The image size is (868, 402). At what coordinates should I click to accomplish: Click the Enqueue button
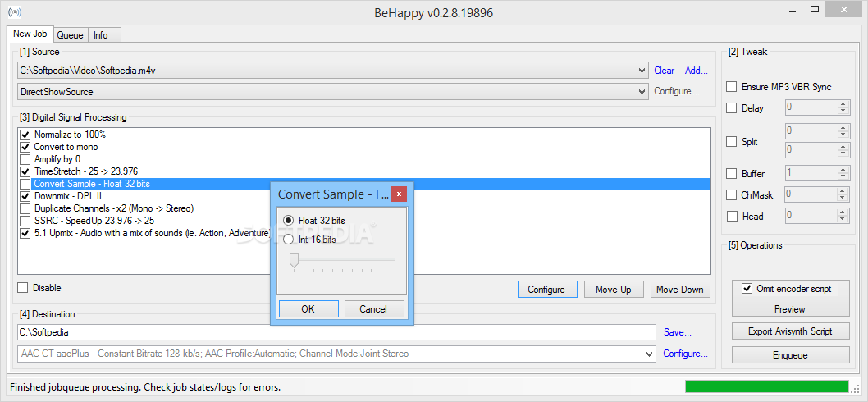[790, 355]
